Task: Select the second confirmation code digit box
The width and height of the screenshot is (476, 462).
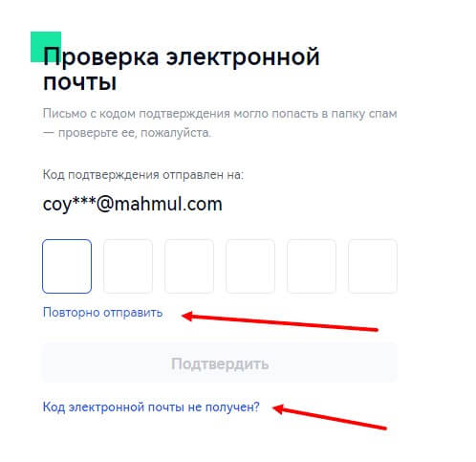Action: click(x=128, y=266)
